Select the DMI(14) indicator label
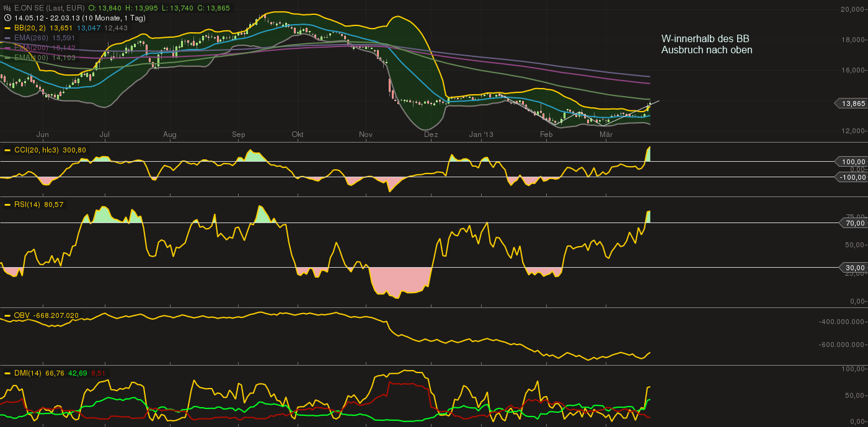 tap(28, 373)
